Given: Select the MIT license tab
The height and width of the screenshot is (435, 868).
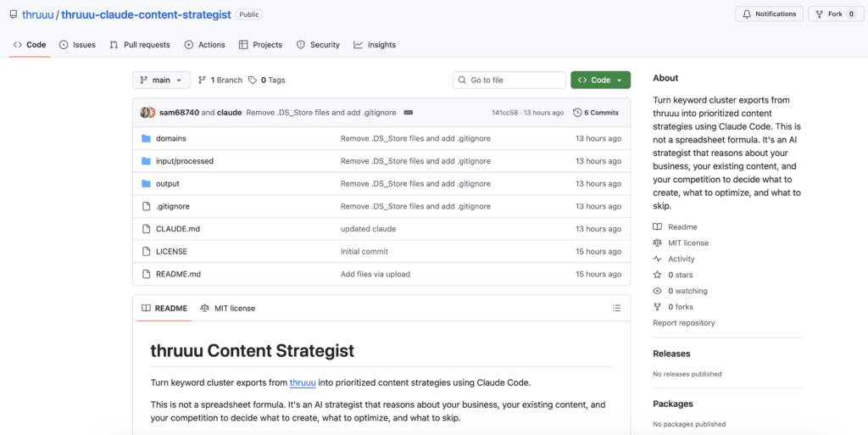Looking at the screenshot, I should click(x=227, y=308).
